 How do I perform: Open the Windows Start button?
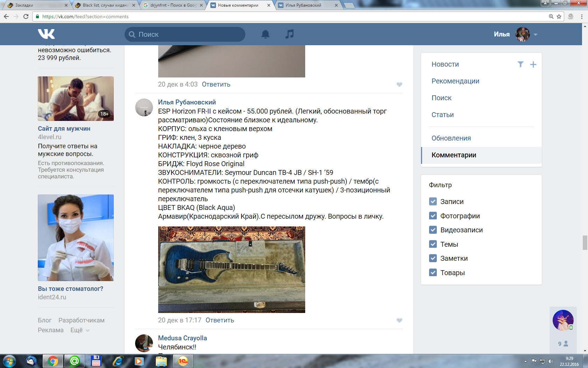9,361
